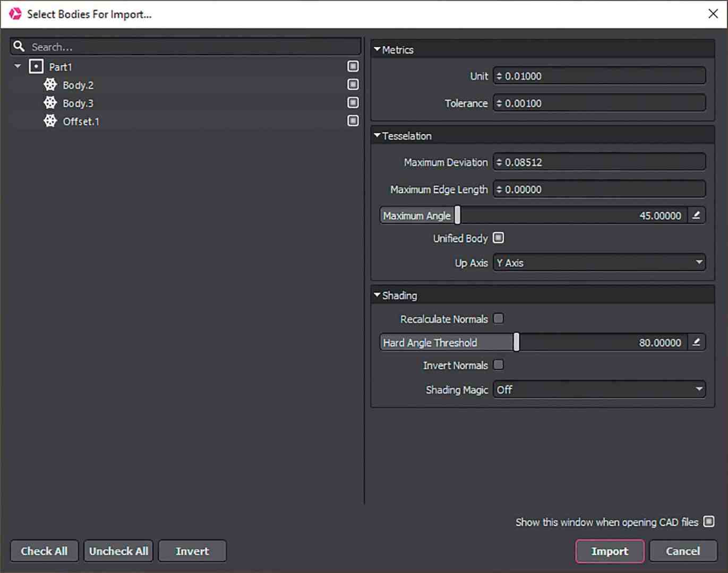Enable the Unified Body checkbox
The height and width of the screenshot is (573, 728).
point(498,238)
